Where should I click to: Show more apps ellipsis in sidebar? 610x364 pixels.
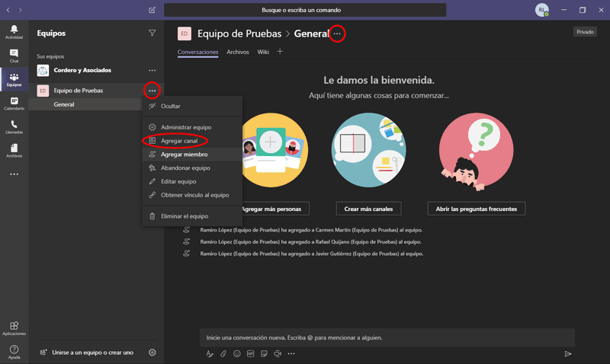(x=14, y=174)
